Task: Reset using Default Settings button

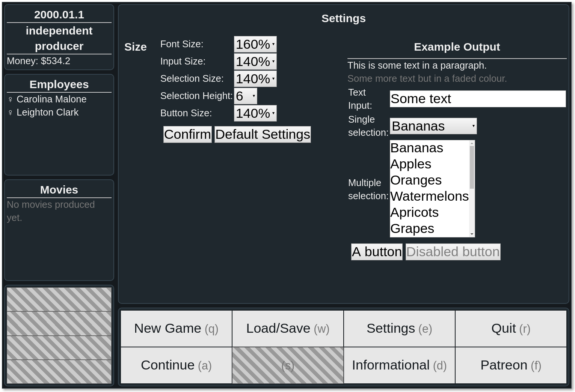Action: (x=263, y=134)
